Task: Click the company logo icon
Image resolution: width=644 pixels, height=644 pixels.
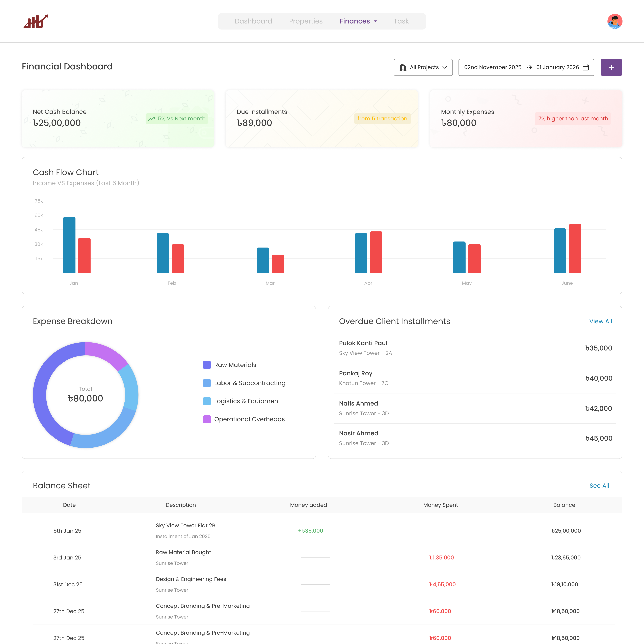Action: click(x=36, y=21)
